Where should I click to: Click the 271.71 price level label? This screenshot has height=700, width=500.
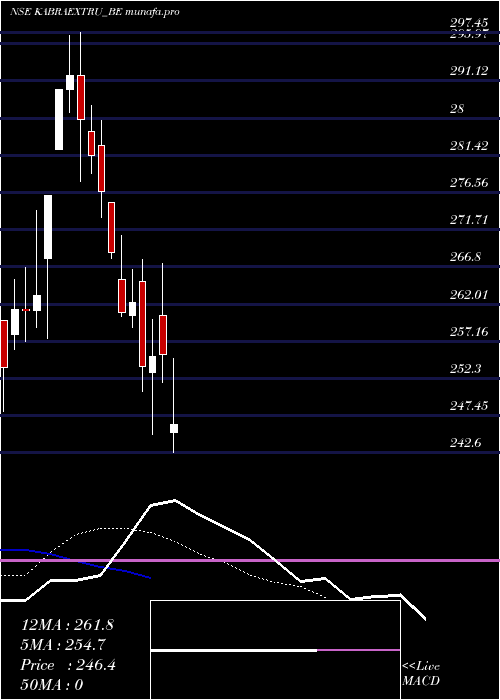coord(469,219)
